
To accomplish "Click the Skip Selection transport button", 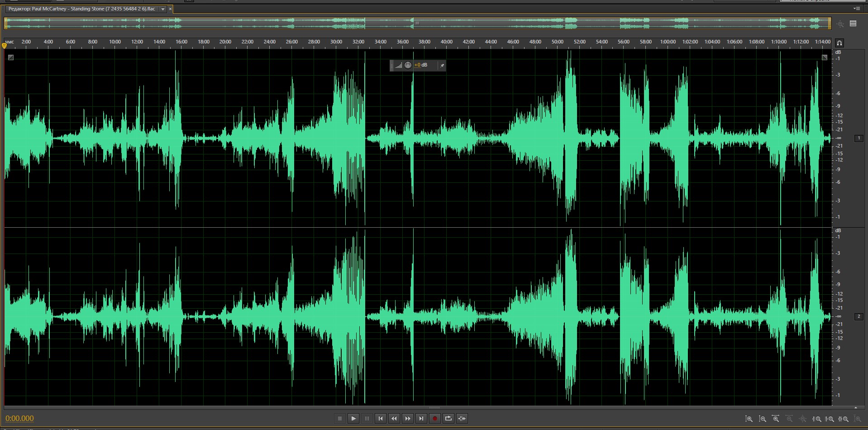I will pos(462,419).
